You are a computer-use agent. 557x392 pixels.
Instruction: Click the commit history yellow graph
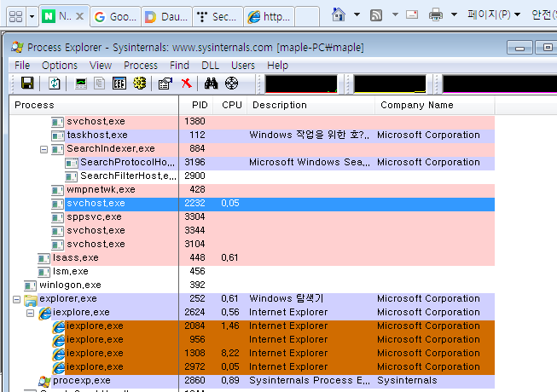(x=390, y=84)
